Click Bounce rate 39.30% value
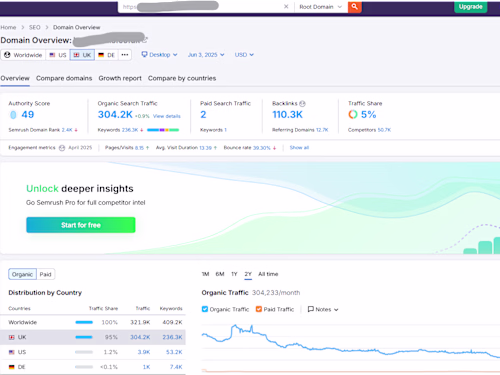The height and width of the screenshot is (375, 500). tap(262, 148)
